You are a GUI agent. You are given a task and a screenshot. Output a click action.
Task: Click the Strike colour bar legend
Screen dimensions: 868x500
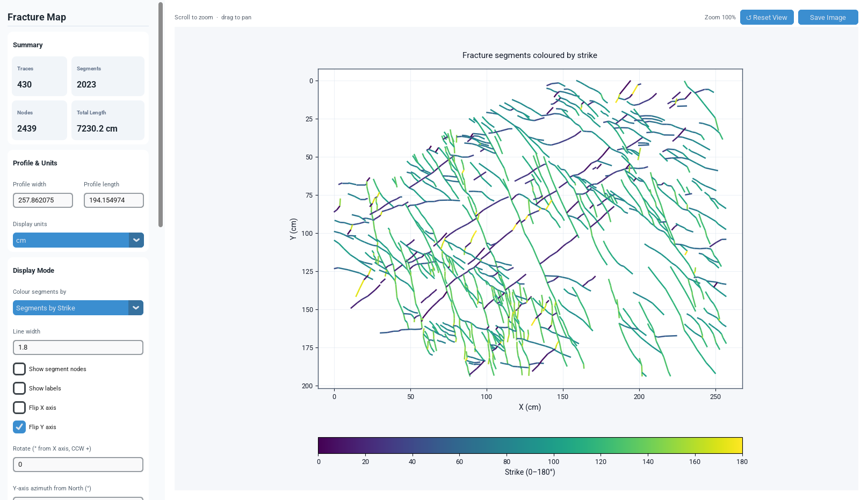tap(530, 446)
